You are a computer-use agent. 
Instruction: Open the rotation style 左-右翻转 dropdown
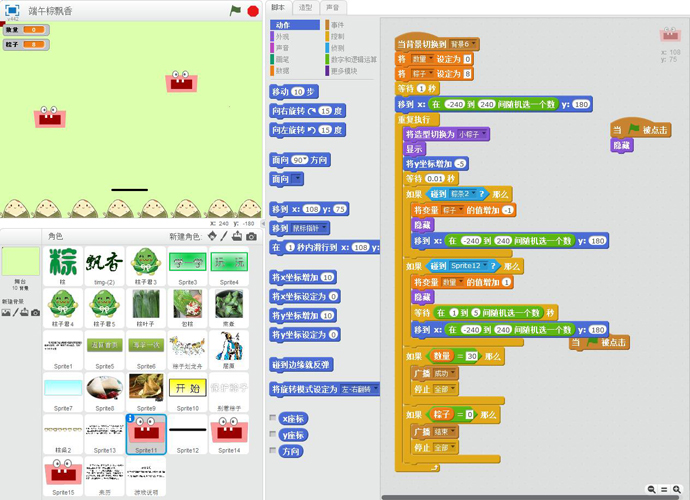click(374, 389)
